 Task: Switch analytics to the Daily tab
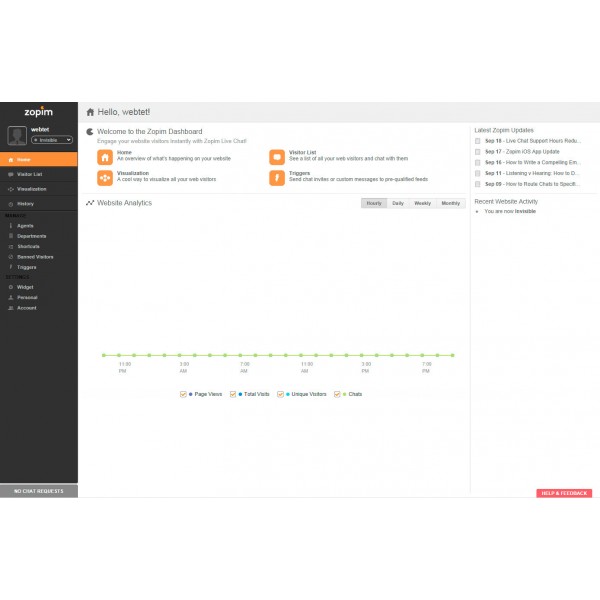398,203
